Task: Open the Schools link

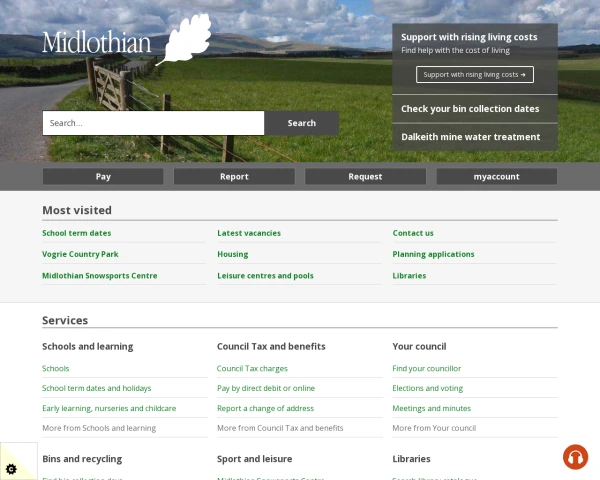Action: [55, 368]
